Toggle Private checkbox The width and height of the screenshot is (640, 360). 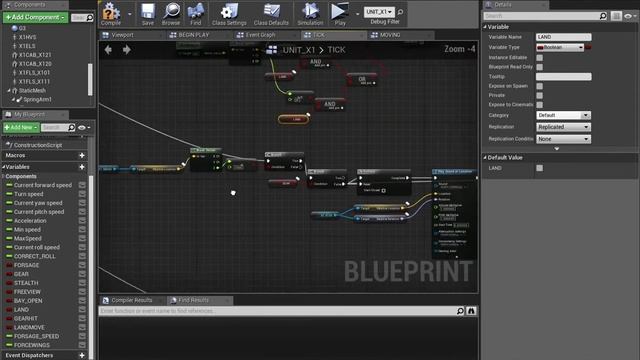pos(540,96)
